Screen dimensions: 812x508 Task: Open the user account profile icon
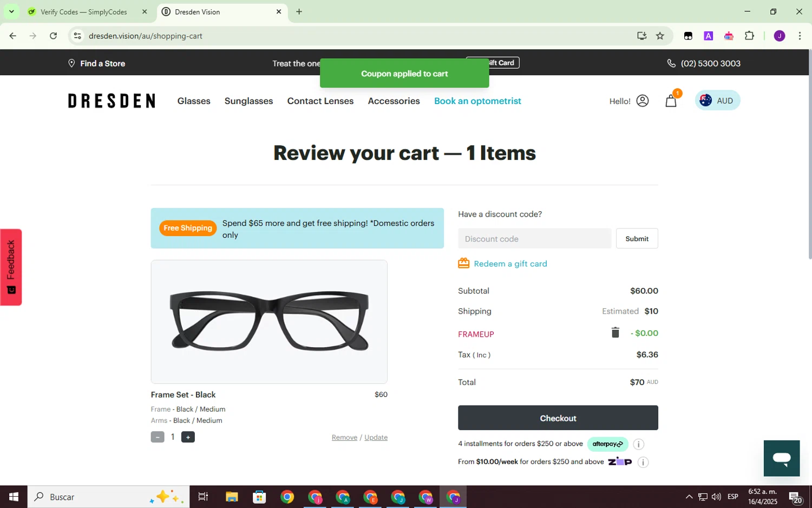click(x=642, y=101)
